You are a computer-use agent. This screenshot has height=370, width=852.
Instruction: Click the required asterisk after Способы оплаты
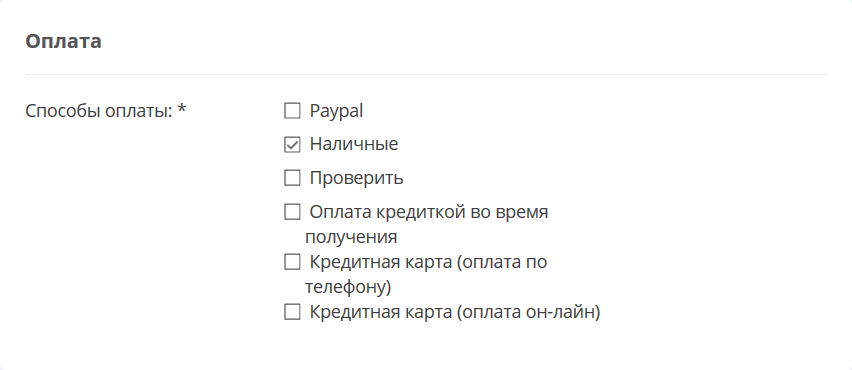coord(181,109)
